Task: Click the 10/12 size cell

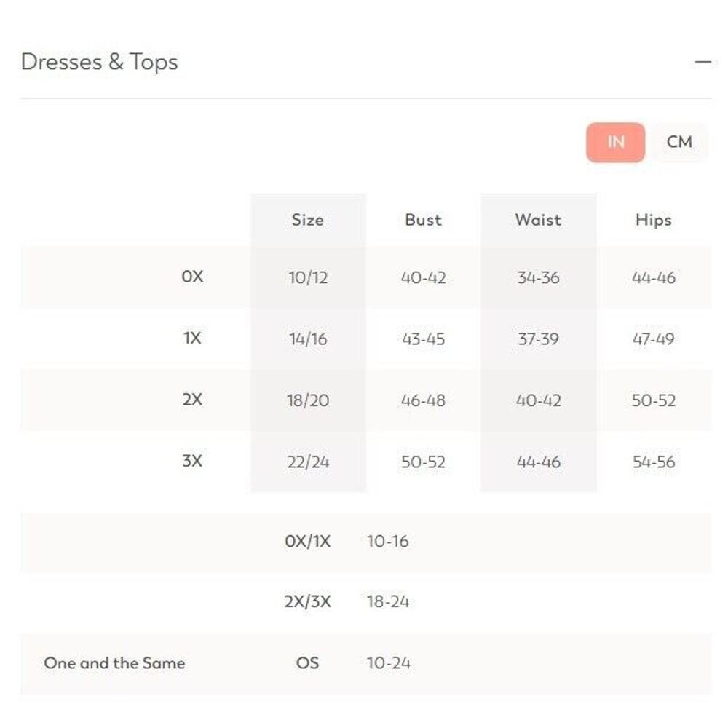Action: (308, 277)
